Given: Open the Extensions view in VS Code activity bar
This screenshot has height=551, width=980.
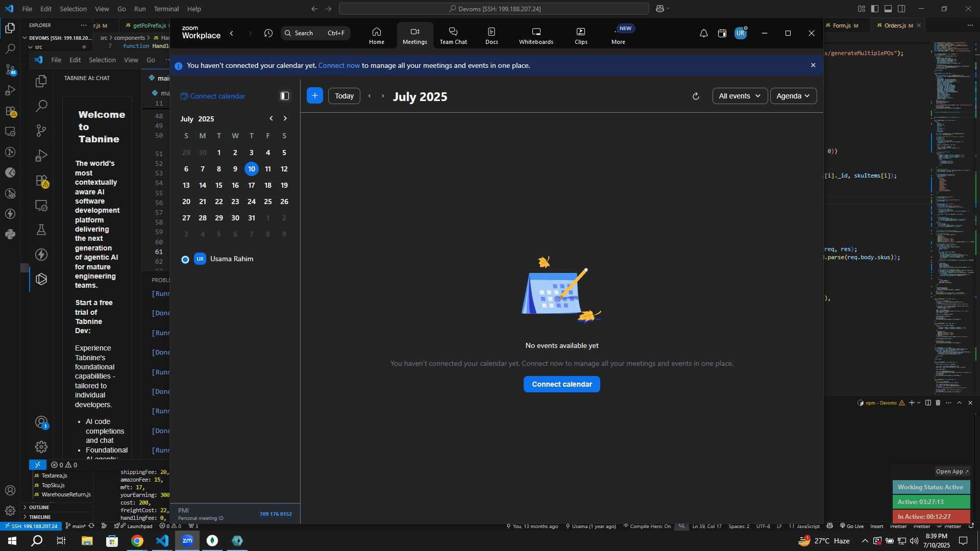Looking at the screenshot, I should tap(10, 111).
